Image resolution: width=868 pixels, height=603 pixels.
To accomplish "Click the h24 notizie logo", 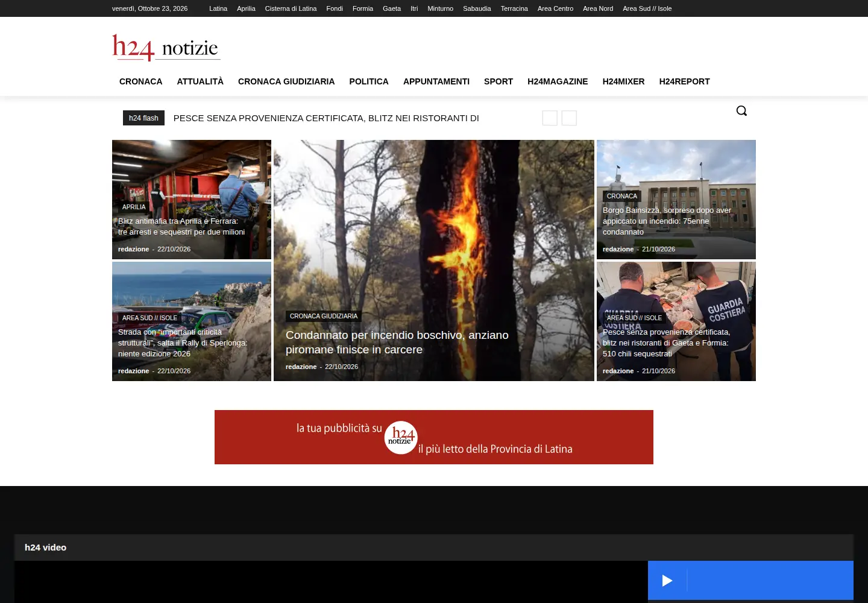I will (166, 48).
